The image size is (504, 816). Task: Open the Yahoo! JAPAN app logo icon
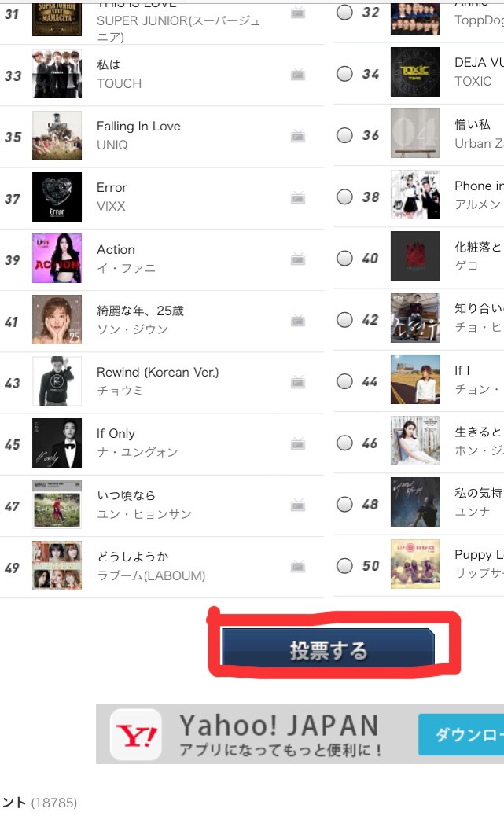point(136,734)
